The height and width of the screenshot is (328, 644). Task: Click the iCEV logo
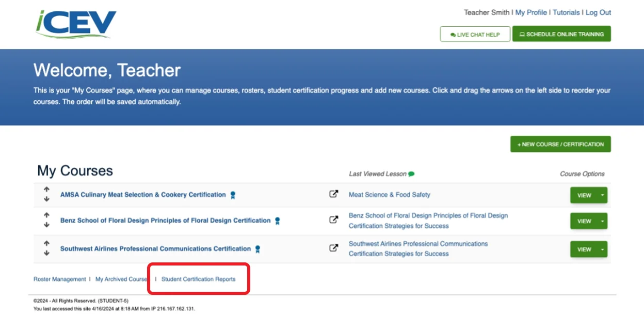coord(76,24)
